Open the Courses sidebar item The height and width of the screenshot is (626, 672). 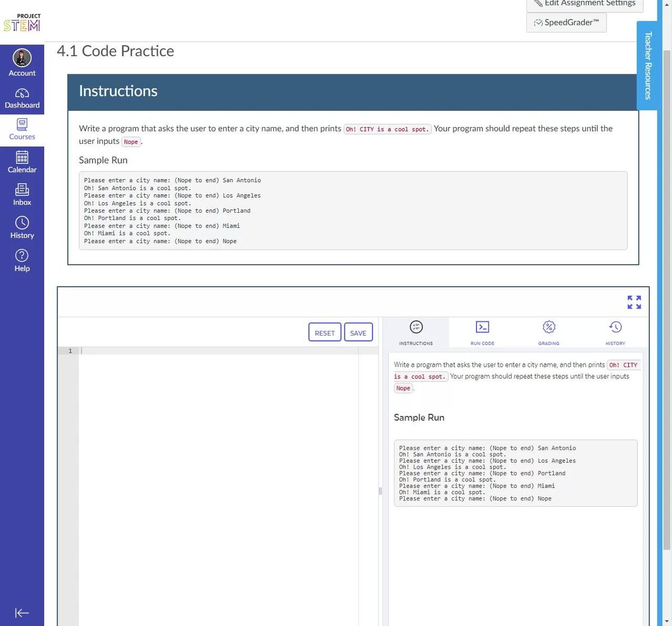pyautogui.click(x=22, y=130)
